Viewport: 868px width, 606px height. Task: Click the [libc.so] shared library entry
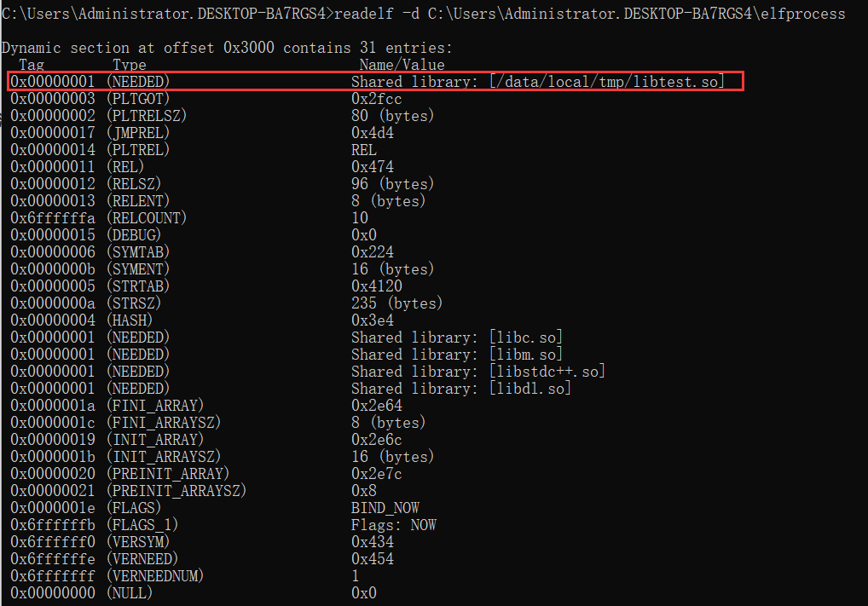click(x=526, y=338)
